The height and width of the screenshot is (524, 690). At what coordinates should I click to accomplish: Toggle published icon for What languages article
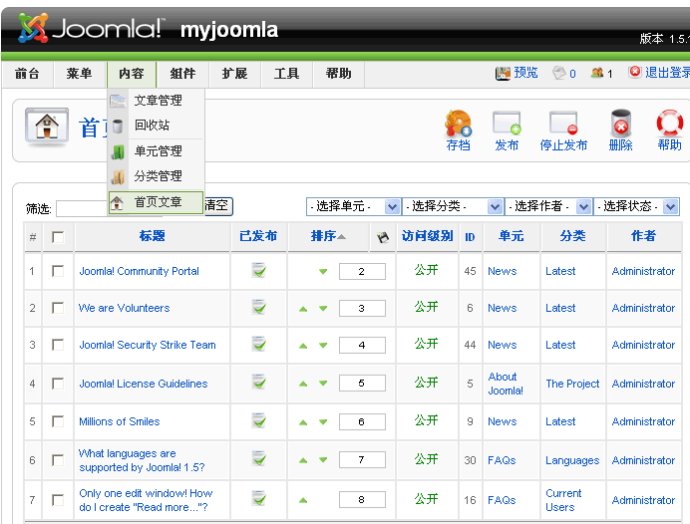(259, 459)
